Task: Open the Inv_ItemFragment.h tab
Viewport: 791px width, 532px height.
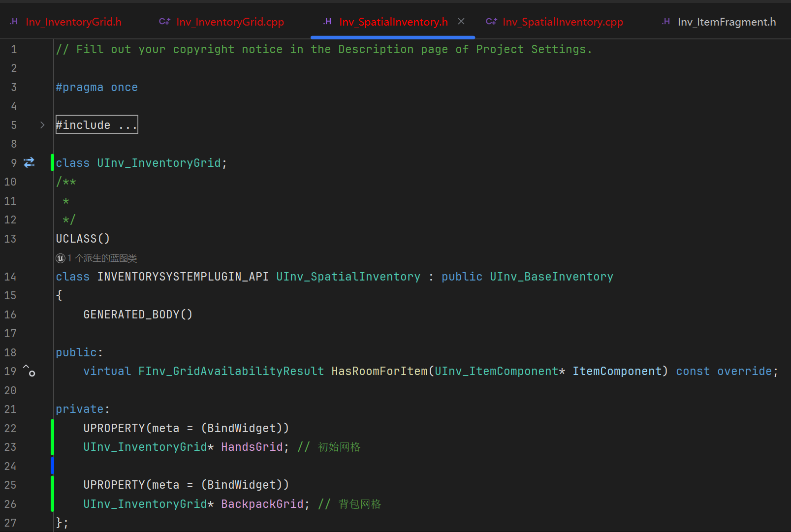Action: click(727, 22)
